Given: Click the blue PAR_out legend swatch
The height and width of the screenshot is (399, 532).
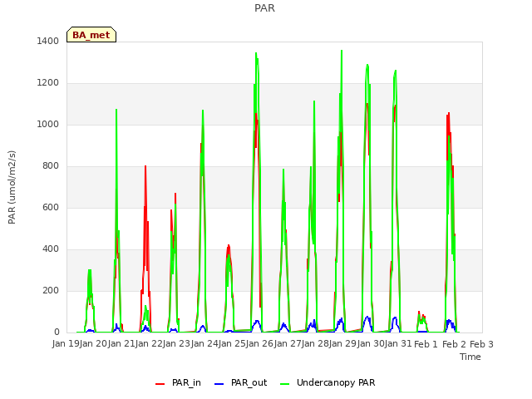Looking at the screenshot, I should click(x=219, y=383).
